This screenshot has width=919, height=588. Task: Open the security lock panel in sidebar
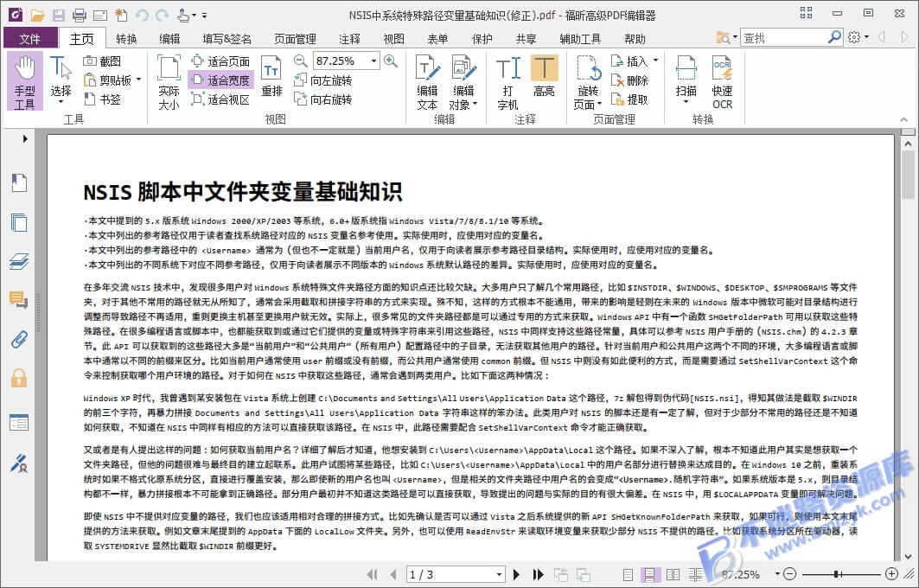(19, 378)
